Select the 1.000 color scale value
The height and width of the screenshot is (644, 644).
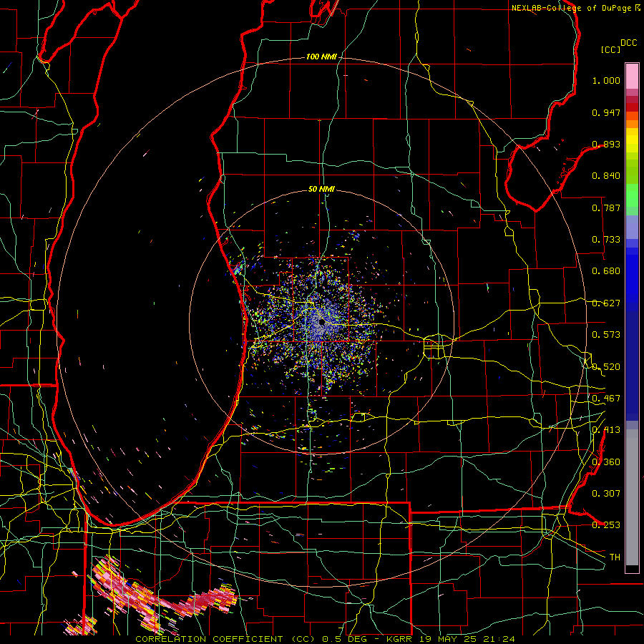pos(606,80)
